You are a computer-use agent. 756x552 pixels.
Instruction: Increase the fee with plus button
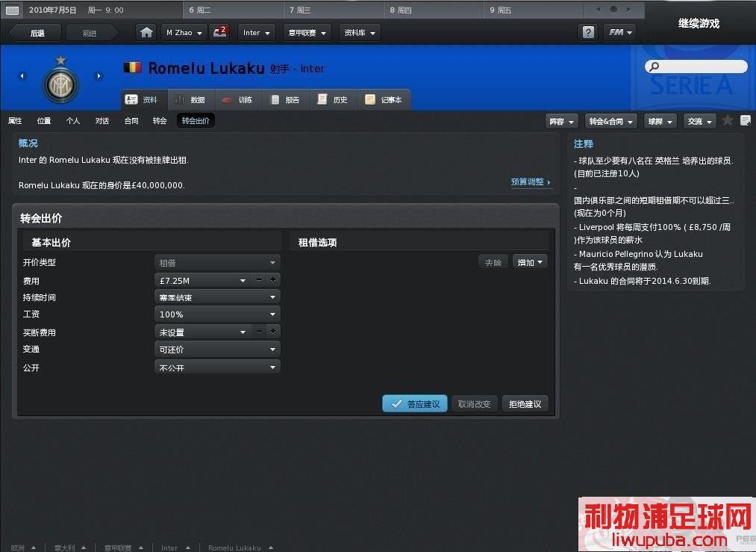(x=273, y=280)
